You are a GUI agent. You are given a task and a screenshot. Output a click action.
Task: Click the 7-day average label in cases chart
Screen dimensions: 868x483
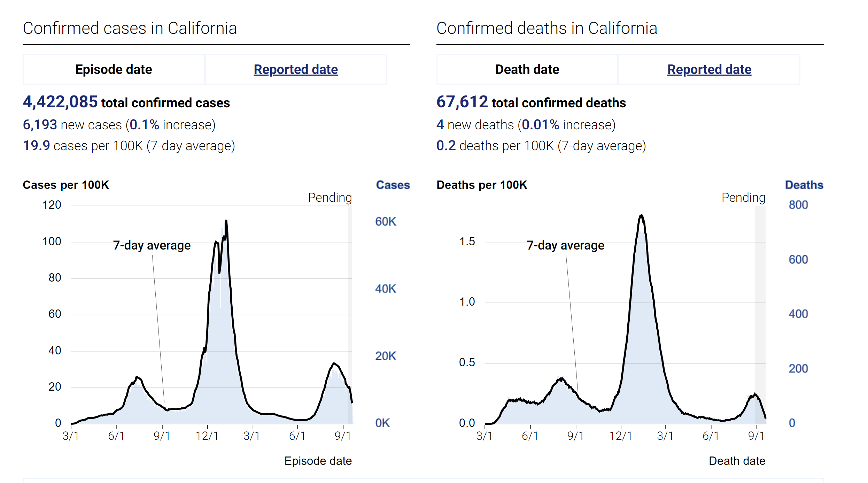pos(152,245)
